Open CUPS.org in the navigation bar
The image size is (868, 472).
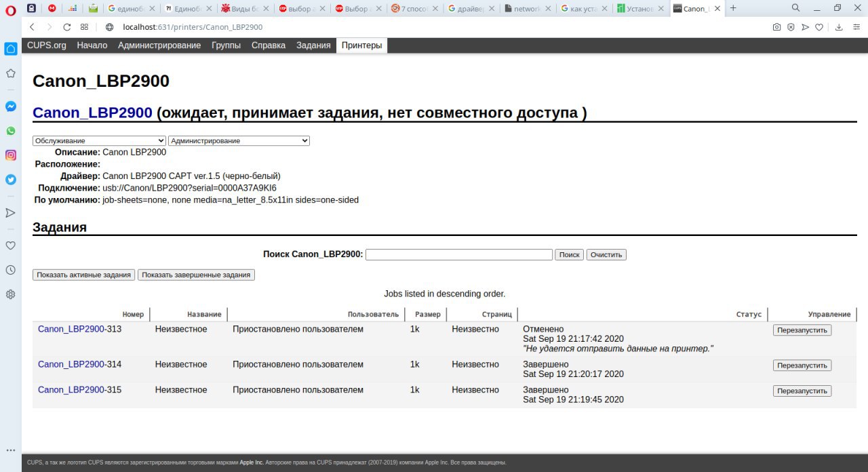(x=46, y=45)
